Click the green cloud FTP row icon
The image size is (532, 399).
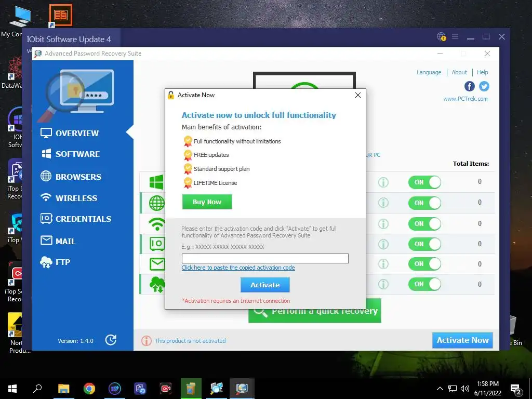point(157,284)
